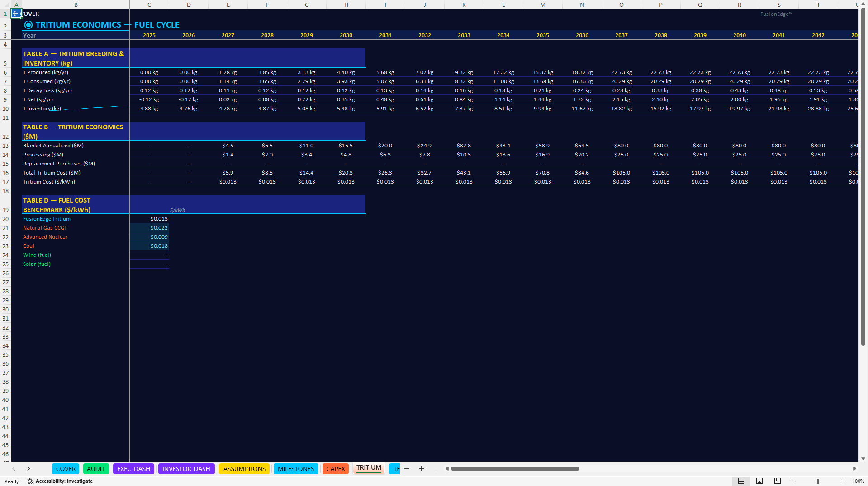Click TABLE D Fuel Cost Benchmark header
The height and width of the screenshot is (486, 868).
point(76,205)
